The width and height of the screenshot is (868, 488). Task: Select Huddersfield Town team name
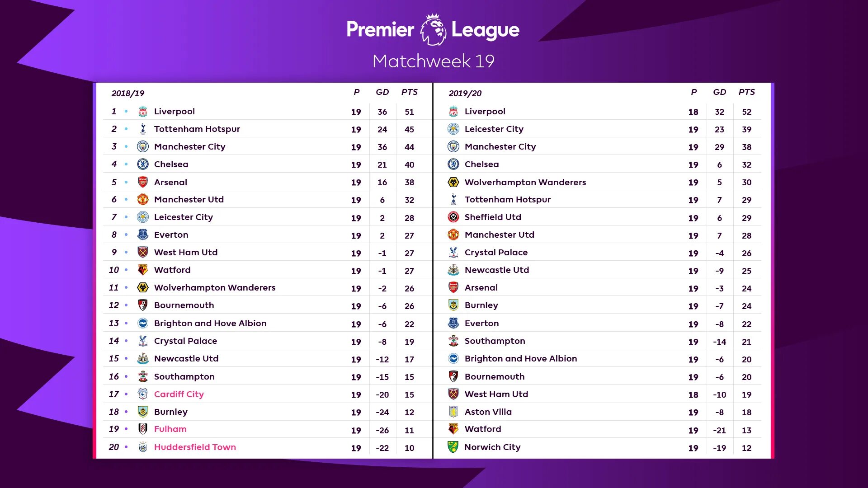point(195,447)
